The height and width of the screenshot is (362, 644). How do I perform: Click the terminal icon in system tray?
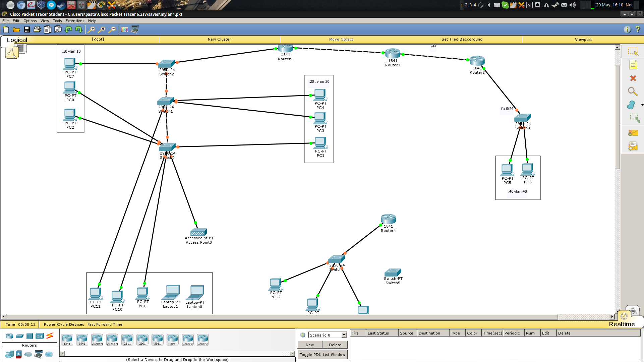coord(529,5)
